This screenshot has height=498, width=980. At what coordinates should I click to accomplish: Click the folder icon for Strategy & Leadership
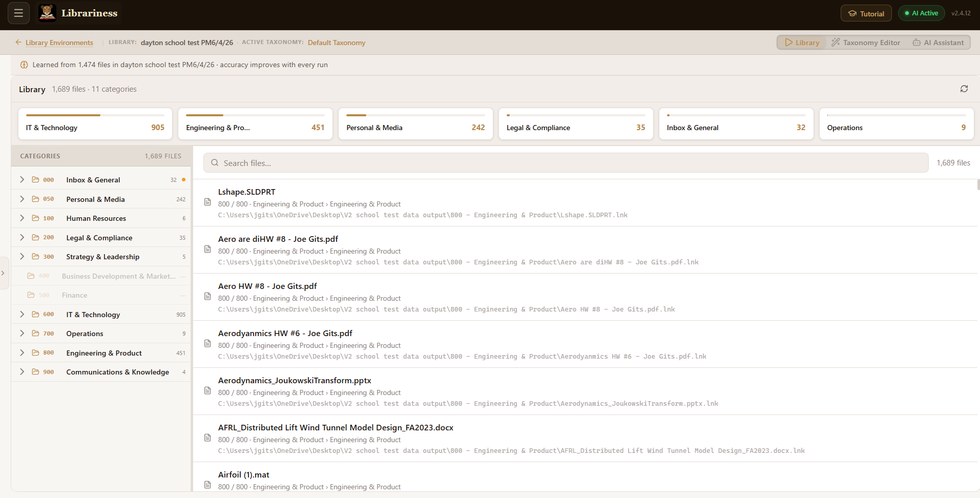35,257
